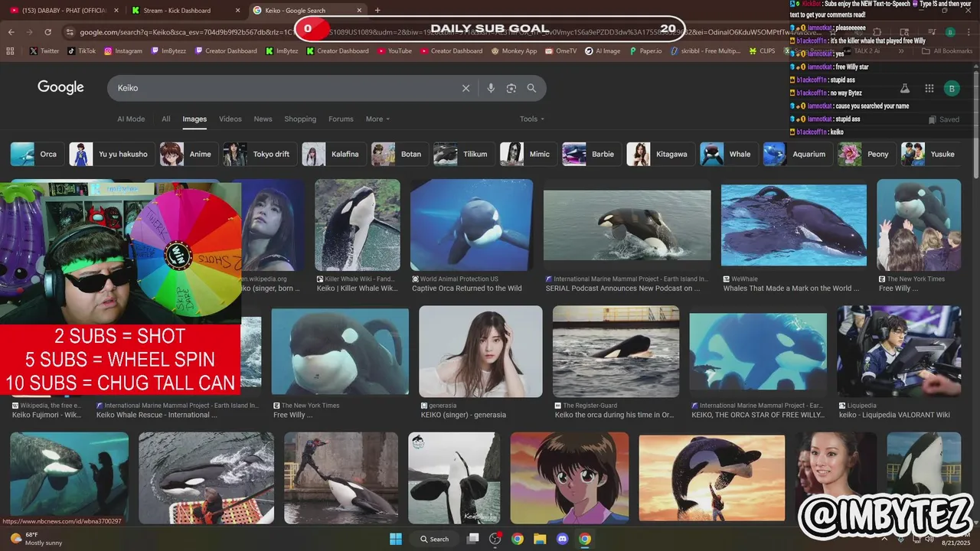Submit search with magnifier icon
The width and height of the screenshot is (980, 551).
coord(531,88)
